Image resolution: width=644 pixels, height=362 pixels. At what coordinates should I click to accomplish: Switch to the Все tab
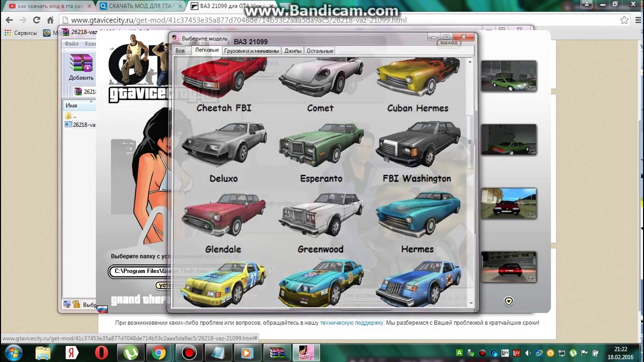180,51
